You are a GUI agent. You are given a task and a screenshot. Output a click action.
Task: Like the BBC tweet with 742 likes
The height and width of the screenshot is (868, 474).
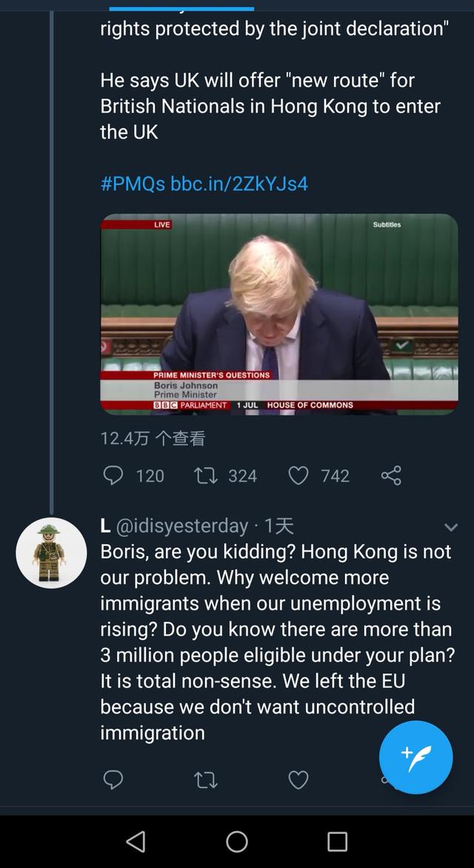click(x=298, y=475)
